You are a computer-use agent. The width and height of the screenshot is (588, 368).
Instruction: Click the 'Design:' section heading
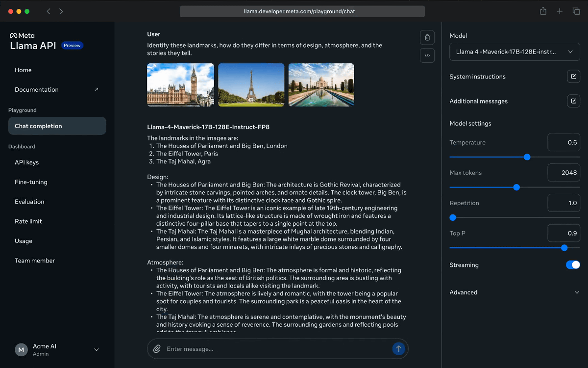(x=158, y=177)
